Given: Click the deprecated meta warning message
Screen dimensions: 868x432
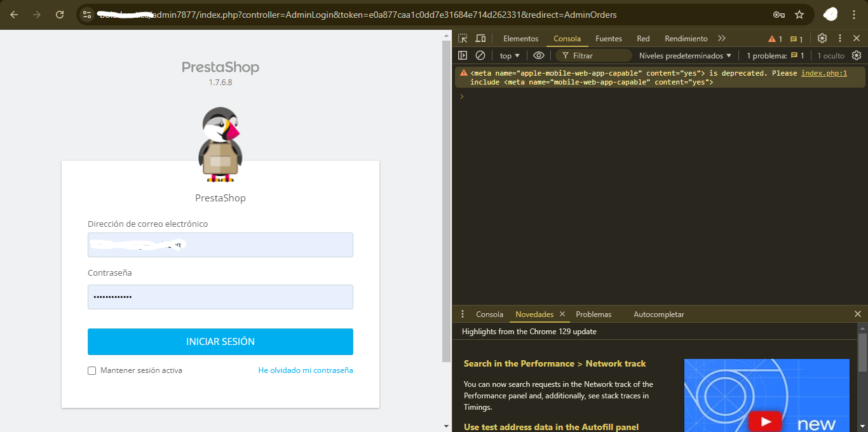Looking at the screenshot, I should tap(661, 78).
